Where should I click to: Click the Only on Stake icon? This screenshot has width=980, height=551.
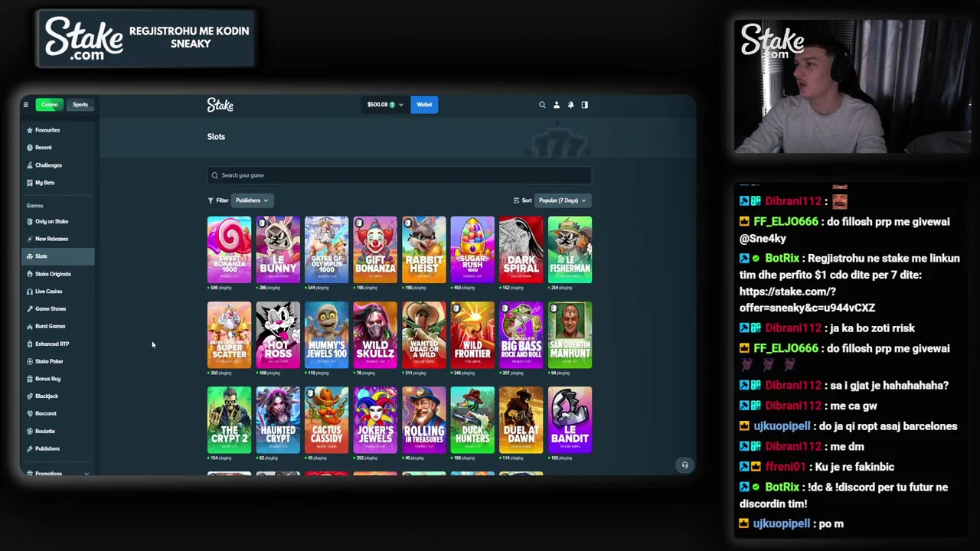[29, 222]
